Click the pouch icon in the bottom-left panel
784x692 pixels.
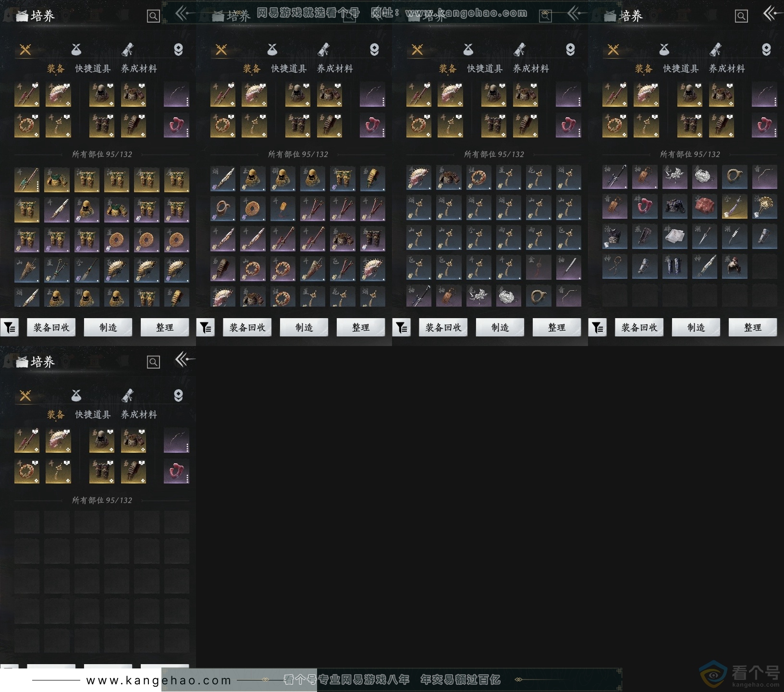click(76, 395)
